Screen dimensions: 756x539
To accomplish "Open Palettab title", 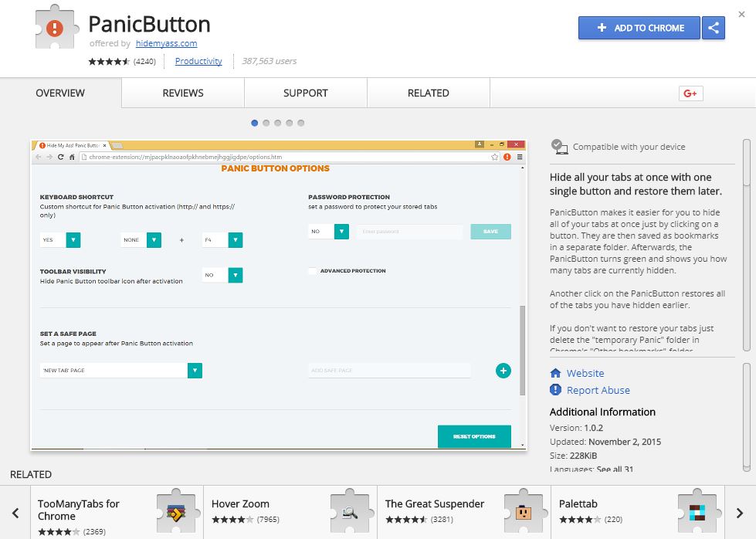I will [578, 503].
